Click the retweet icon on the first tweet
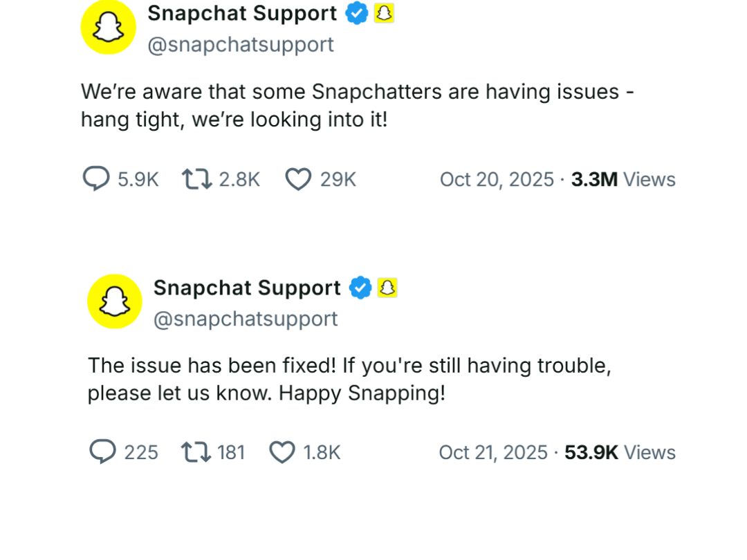 pos(196,178)
